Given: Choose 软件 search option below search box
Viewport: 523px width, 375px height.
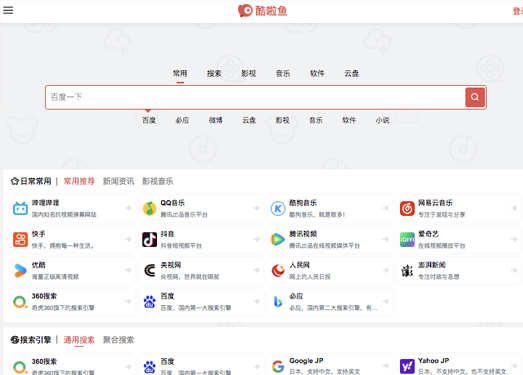Looking at the screenshot, I should click(x=349, y=120).
